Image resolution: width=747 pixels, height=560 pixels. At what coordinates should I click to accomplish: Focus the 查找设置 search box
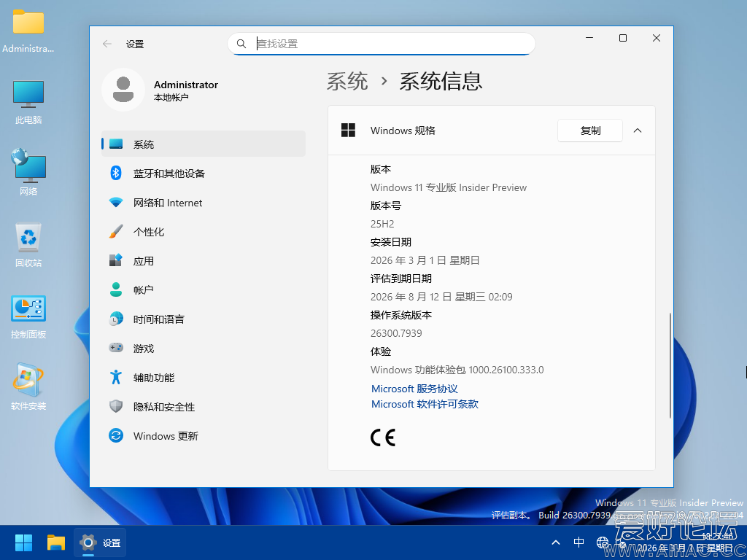(381, 44)
